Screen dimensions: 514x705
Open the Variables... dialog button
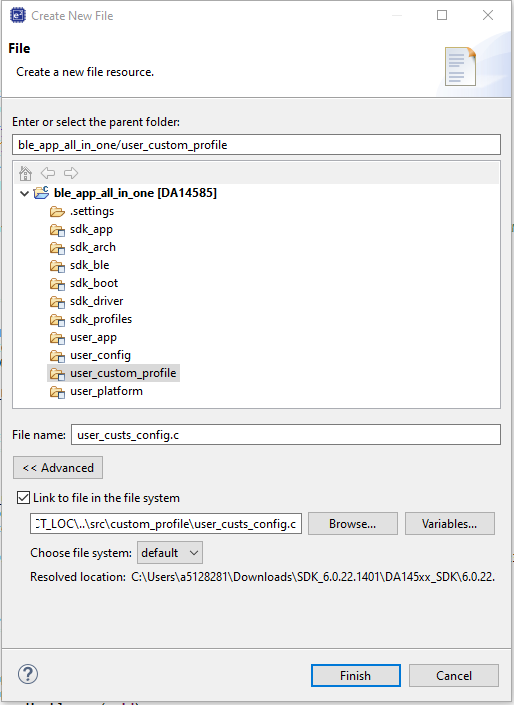click(x=450, y=524)
